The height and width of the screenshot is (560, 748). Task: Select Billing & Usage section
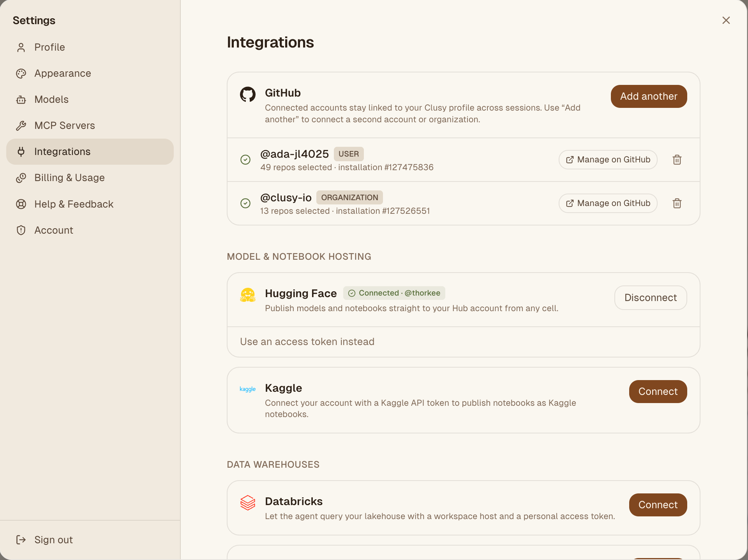[x=90, y=178]
